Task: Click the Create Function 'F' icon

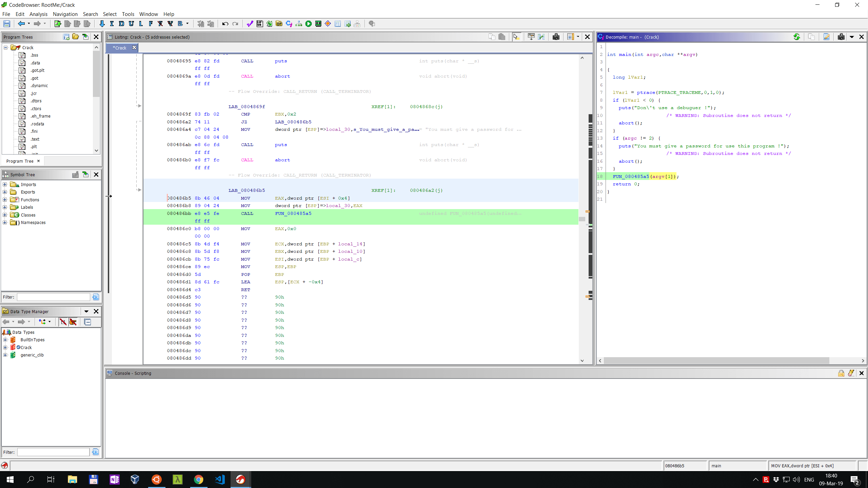Action: (x=151, y=24)
